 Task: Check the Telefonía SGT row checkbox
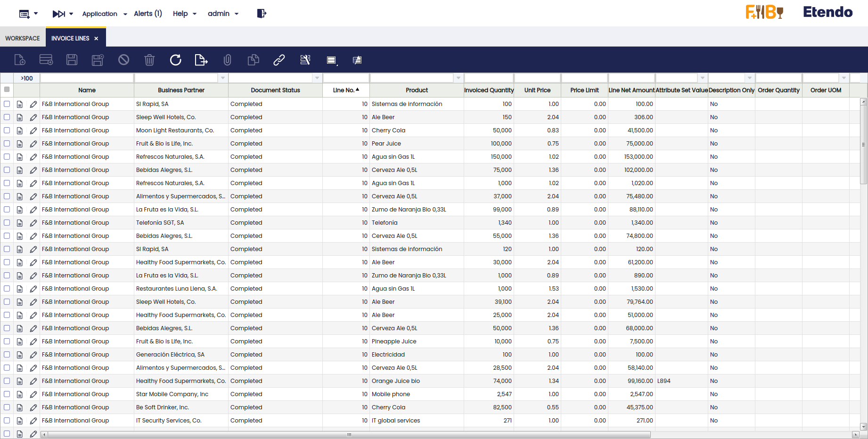[7, 222]
